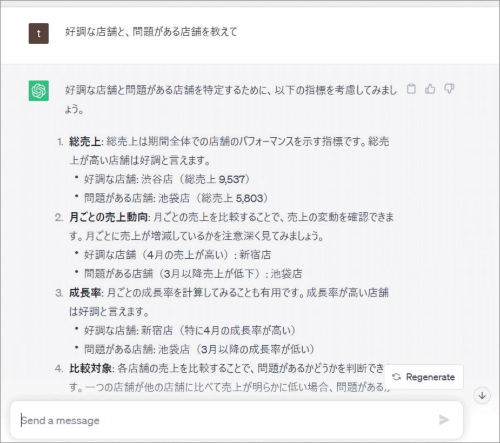Click the bullet 渋谷店（総売上 9,537）

pyautogui.click(x=167, y=179)
